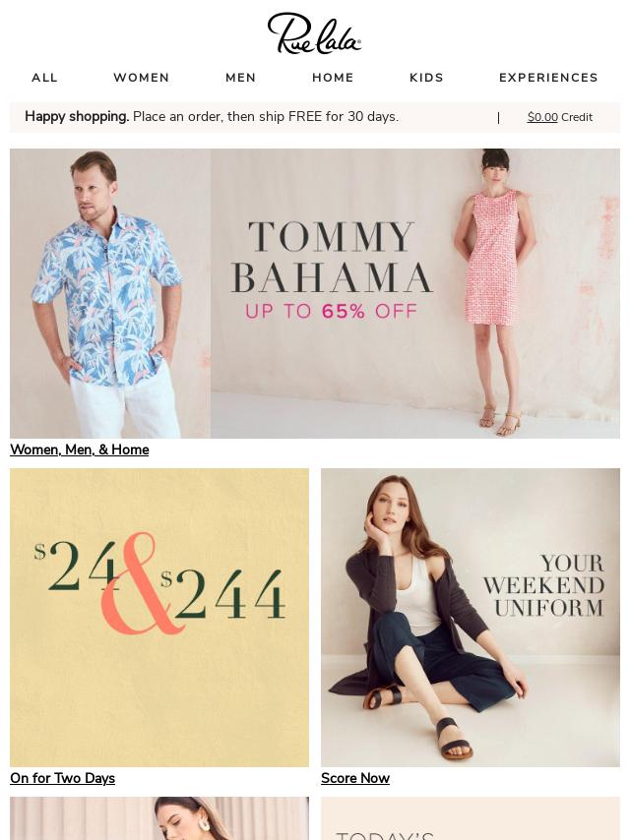Click the On for Two Days link
This screenshot has width=630, height=840.
(62, 778)
